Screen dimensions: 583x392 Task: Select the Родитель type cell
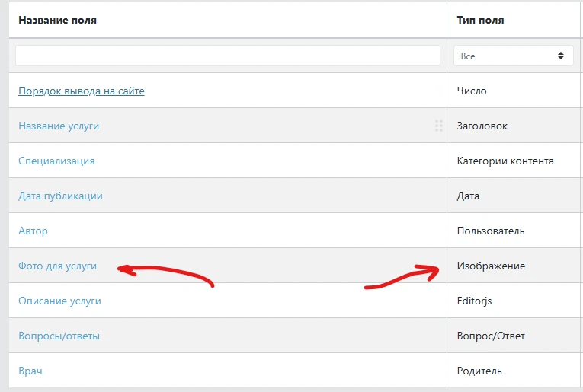click(x=479, y=371)
